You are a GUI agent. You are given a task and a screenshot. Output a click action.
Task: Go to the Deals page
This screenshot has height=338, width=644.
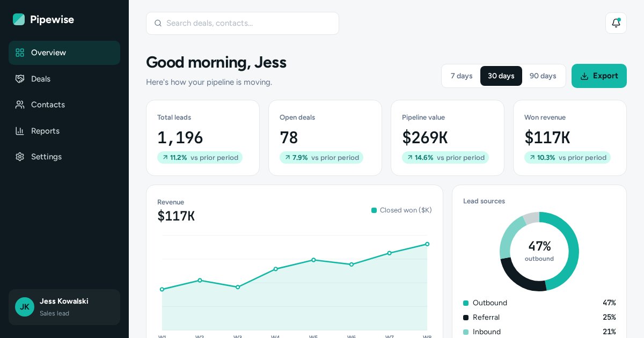[x=64, y=79]
